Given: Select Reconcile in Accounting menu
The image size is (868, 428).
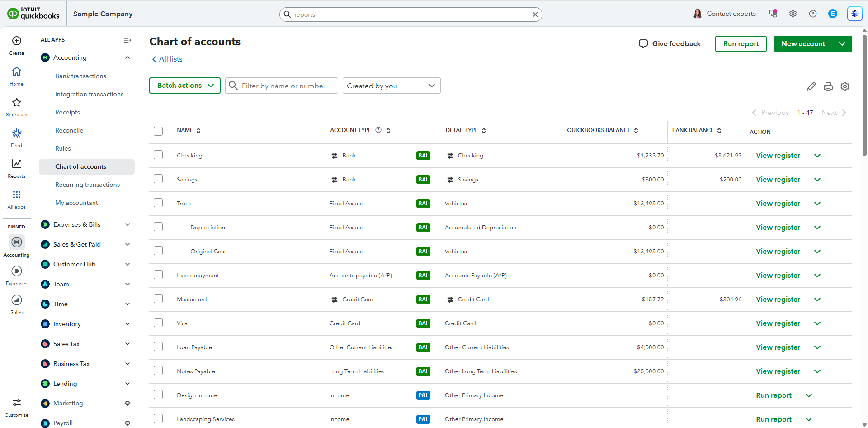Looking at the screenshot, I should pos(69,130).
